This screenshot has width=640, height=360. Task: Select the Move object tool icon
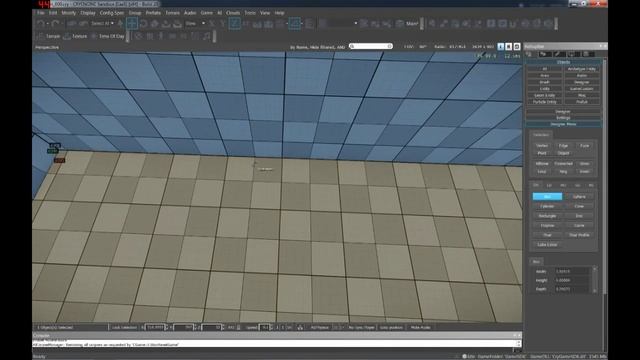132,24
